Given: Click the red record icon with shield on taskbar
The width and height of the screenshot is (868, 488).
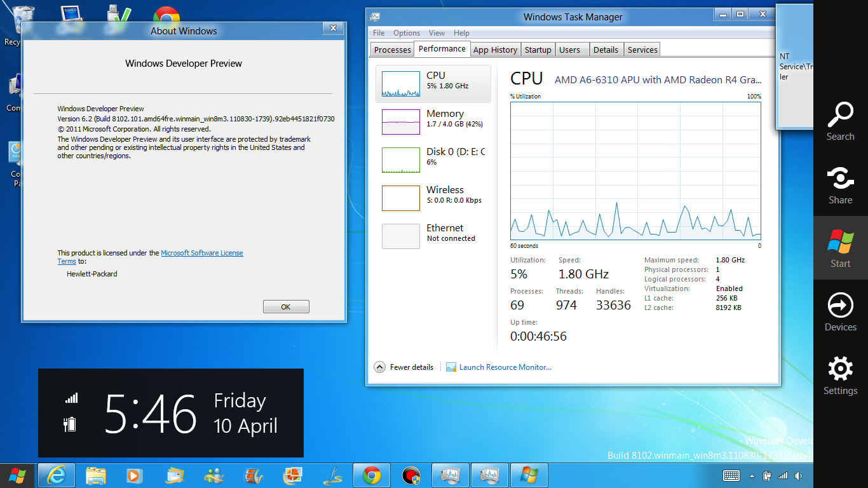Looking at the screenshot, I should (411, 475).
